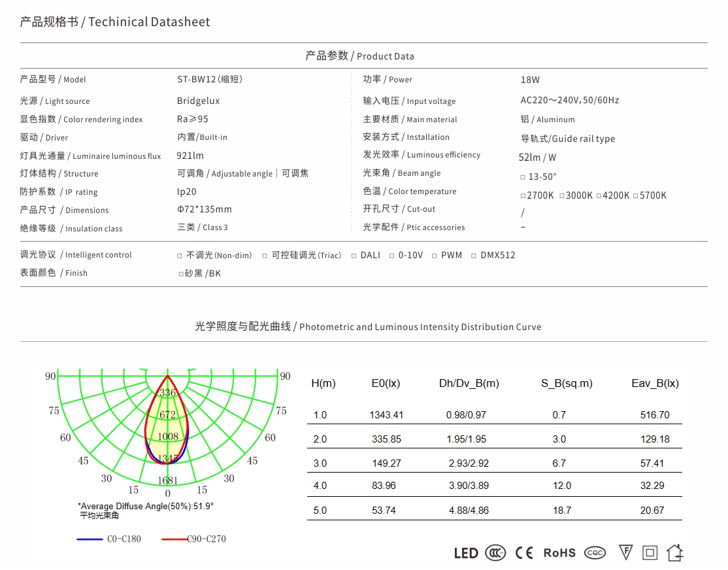Click the S_B(sq.m) column header
The image size is (728, 570).
pos(567,384)
